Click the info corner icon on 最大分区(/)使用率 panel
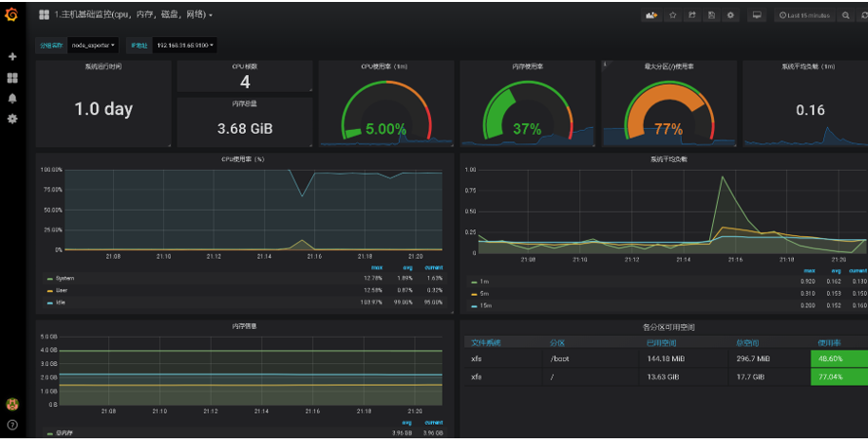The width and height of the screenshot is (868, 448). pyautogui.click(x=605, y=64)
